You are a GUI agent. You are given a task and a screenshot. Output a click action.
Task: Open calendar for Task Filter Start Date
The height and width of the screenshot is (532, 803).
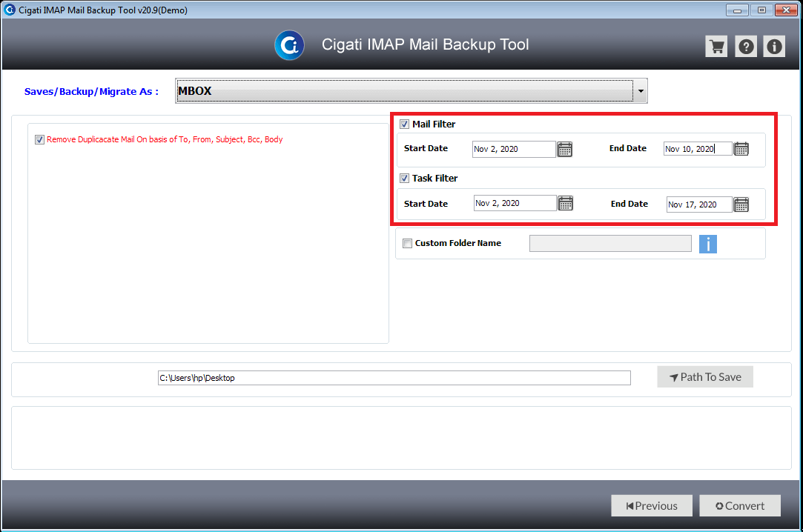pos(566,203)
